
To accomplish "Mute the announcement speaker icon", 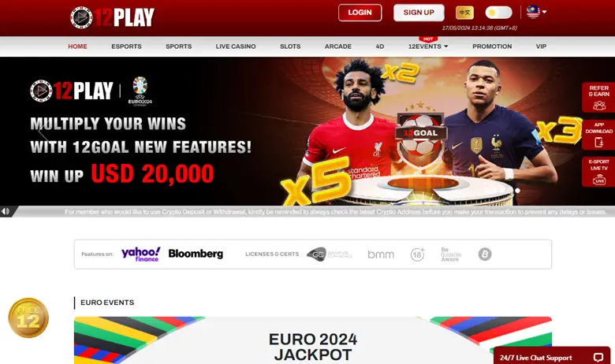I will [x=6, y=212].
